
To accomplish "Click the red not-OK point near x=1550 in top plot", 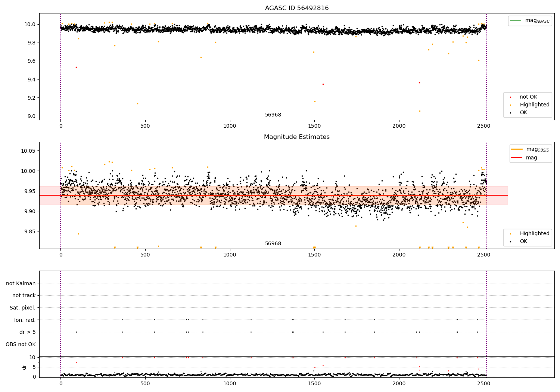I will pos(323,84).
